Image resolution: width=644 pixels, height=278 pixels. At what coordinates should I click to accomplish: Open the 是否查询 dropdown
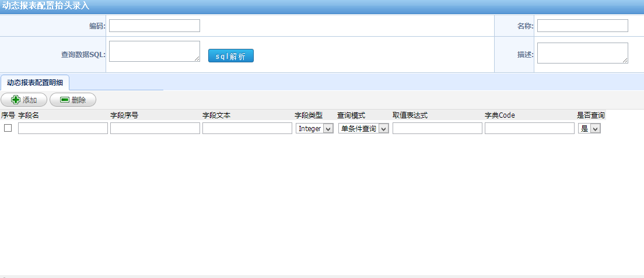click(x=589, y=129)
